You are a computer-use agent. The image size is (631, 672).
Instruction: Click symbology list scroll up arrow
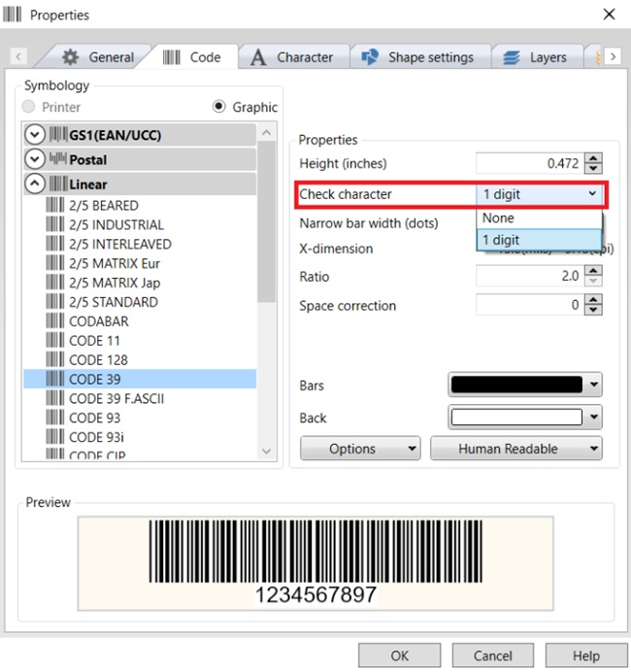tap(266, 133)
